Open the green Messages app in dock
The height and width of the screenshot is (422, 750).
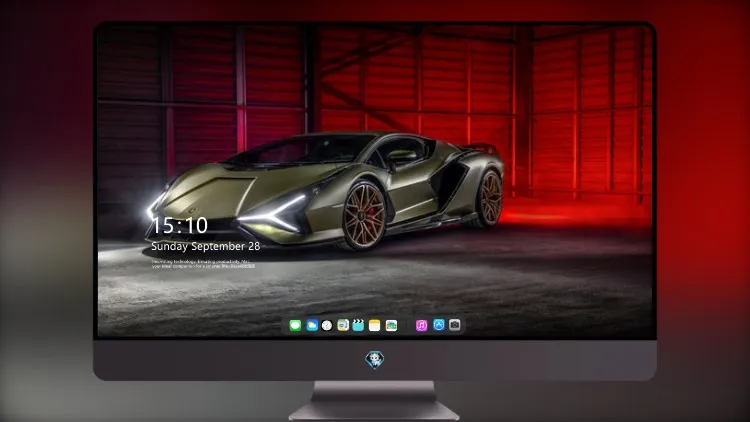[295, 325]
